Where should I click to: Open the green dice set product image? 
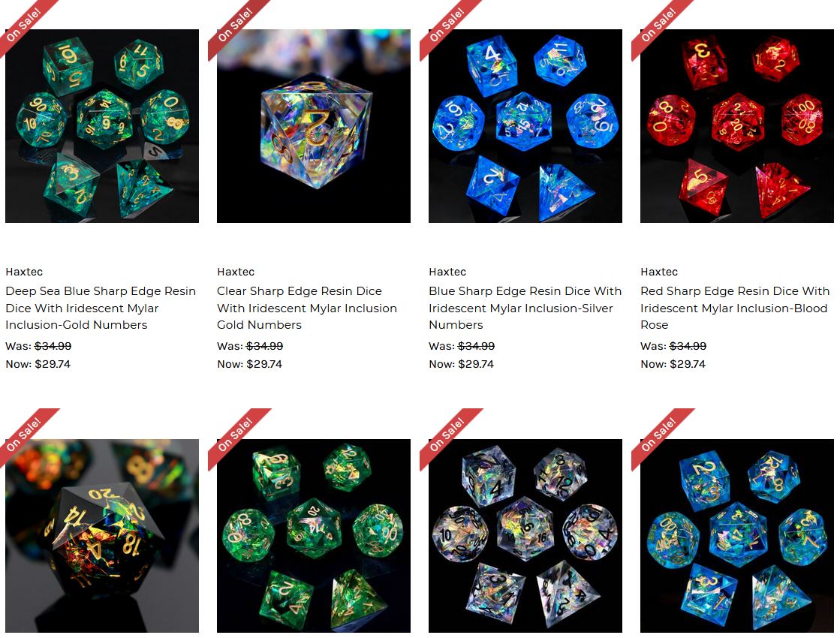point(313,536)
